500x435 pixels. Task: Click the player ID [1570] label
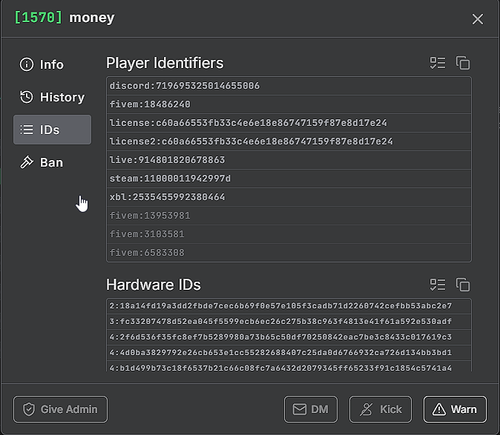pos(38,17)
